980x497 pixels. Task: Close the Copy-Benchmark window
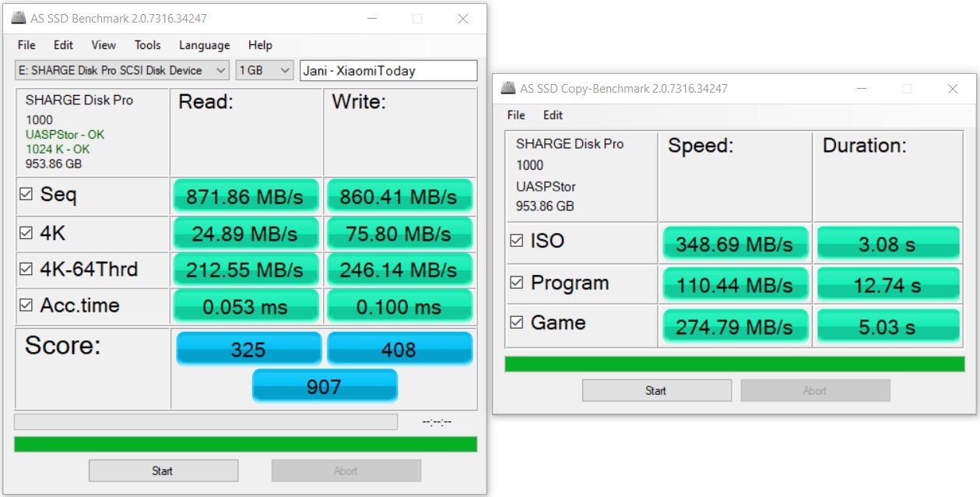click(x=952, y=89)
